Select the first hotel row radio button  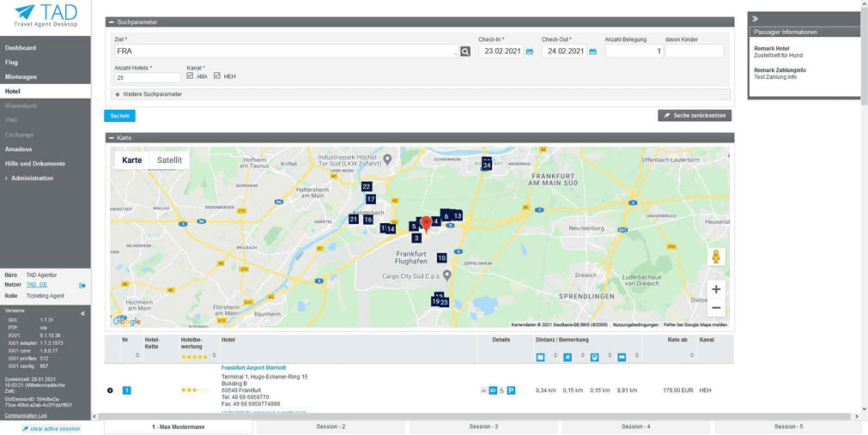click(110, 390)
